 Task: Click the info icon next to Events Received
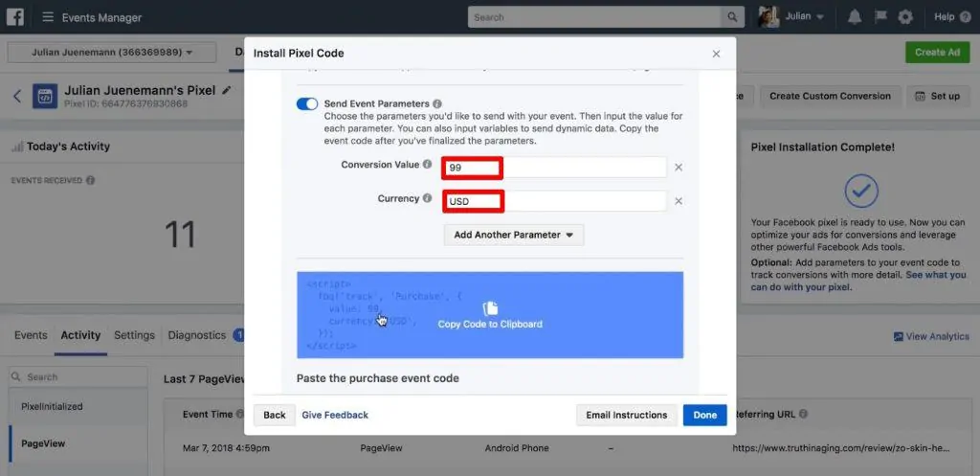point(91,181)
